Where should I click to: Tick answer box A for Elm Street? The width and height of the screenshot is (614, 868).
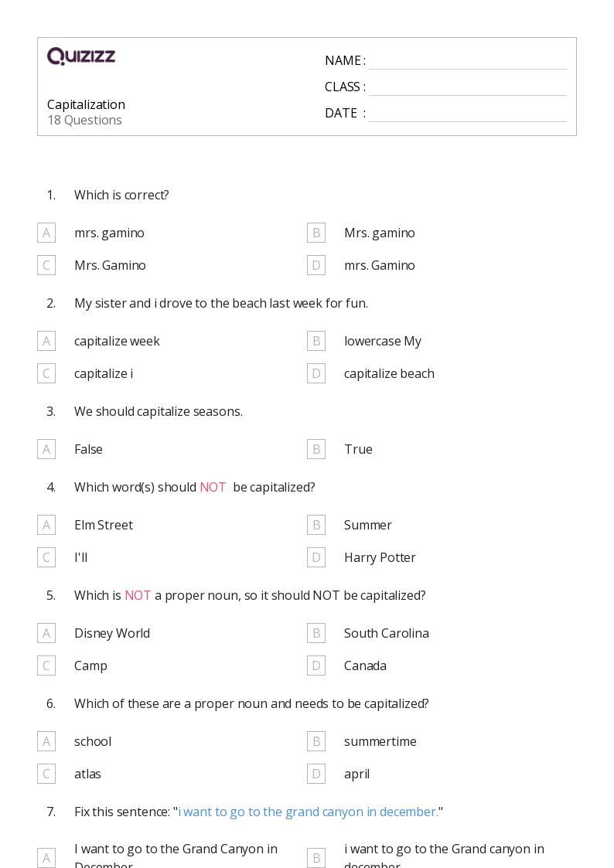point(46,525)
